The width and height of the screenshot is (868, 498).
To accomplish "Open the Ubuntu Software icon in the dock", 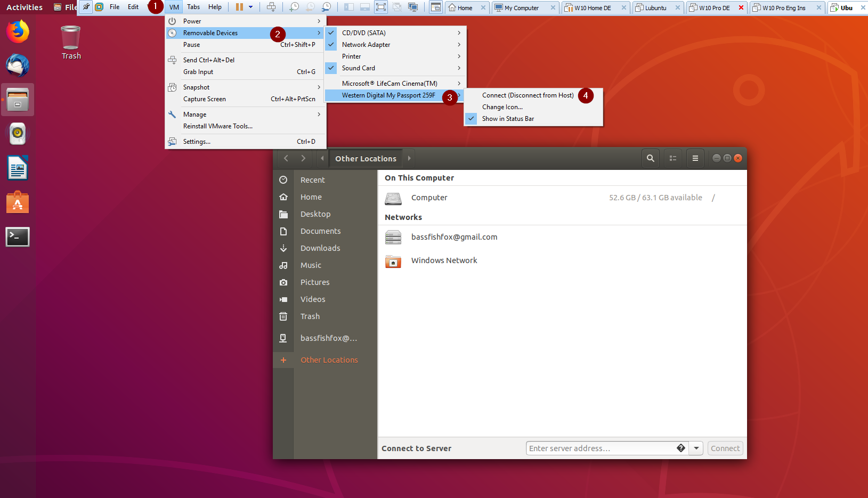I will point(18,202).
